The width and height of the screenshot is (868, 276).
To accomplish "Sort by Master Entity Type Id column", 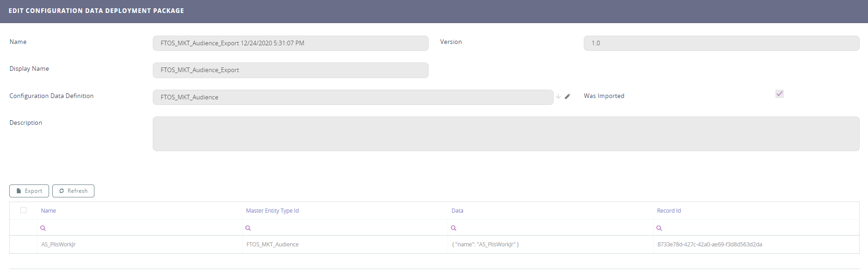I will point(272,211).
